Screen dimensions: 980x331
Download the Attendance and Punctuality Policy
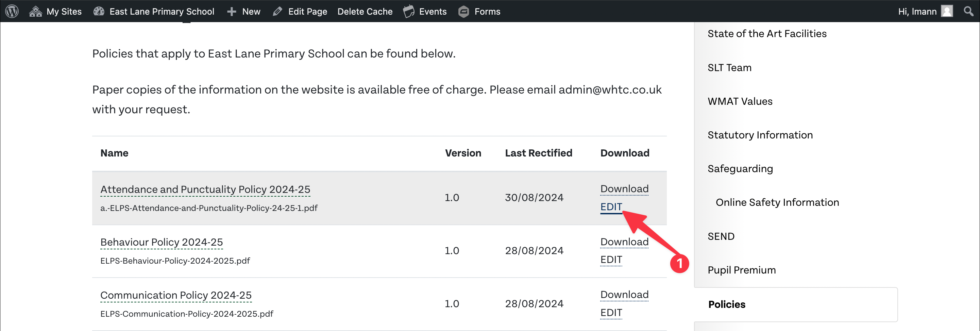pyautogui.click(x=624, y=189)
